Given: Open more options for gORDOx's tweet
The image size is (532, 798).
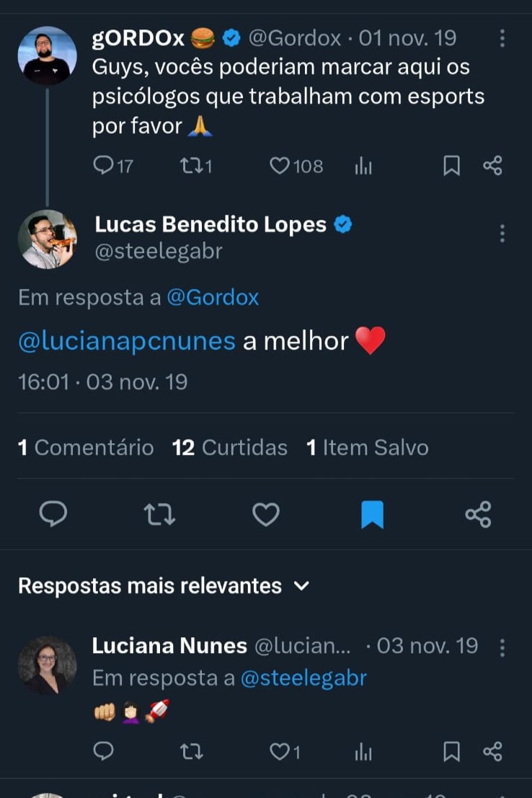Looking at the screenshot, I should pyautogui.click(x=502, y=38).
